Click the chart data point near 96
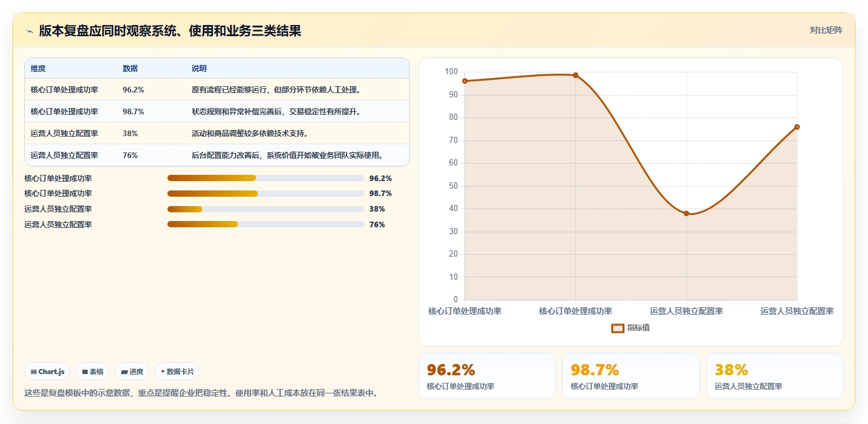Viewport: 868px width, 424px height. [465, 81]
